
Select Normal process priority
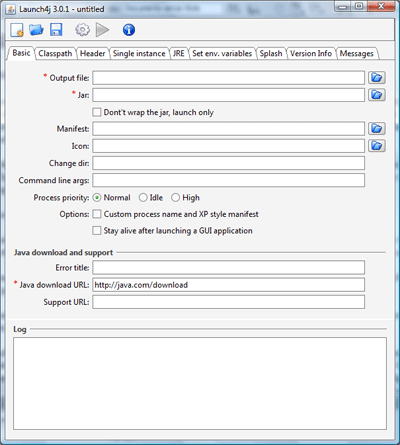(x=97, y=198)
